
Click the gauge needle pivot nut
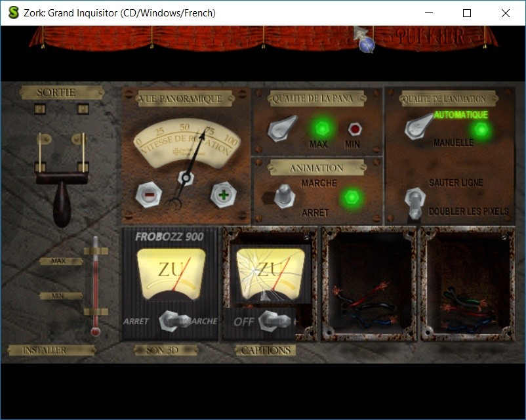(x=186, y=178)
